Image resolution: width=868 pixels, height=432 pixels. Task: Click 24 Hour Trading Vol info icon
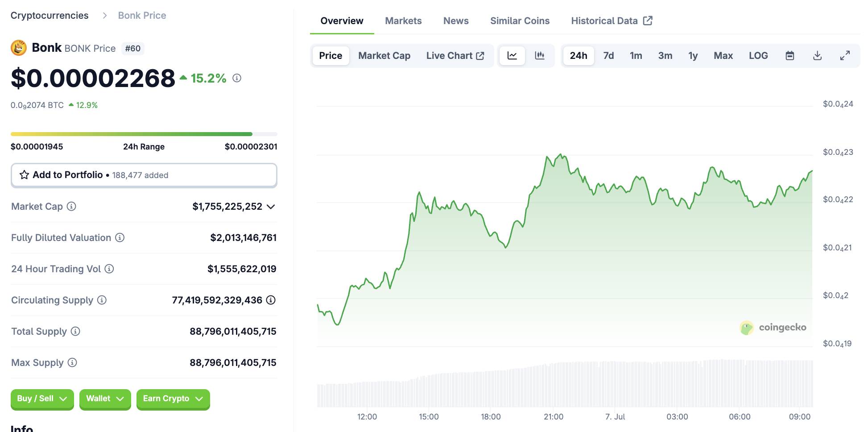(x=109, y=269)
